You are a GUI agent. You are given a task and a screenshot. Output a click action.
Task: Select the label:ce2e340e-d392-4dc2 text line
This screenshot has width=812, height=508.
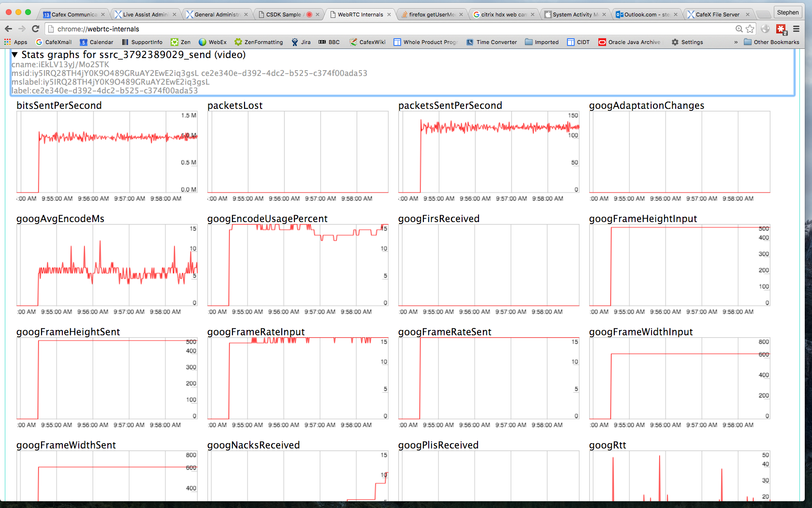tap(105, 90)
